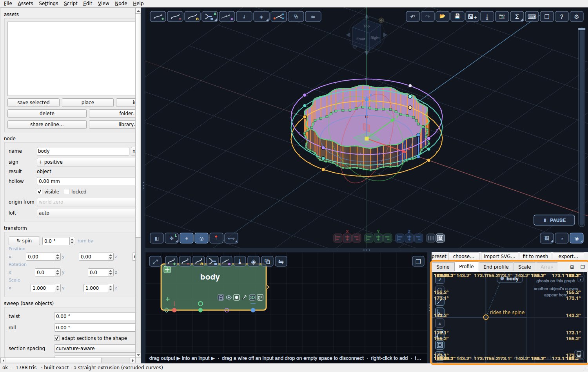Screen dimensions: 588x372
Task: Click the swap arrows icon in viewport toolbar
Action: [x=313, y=16]
